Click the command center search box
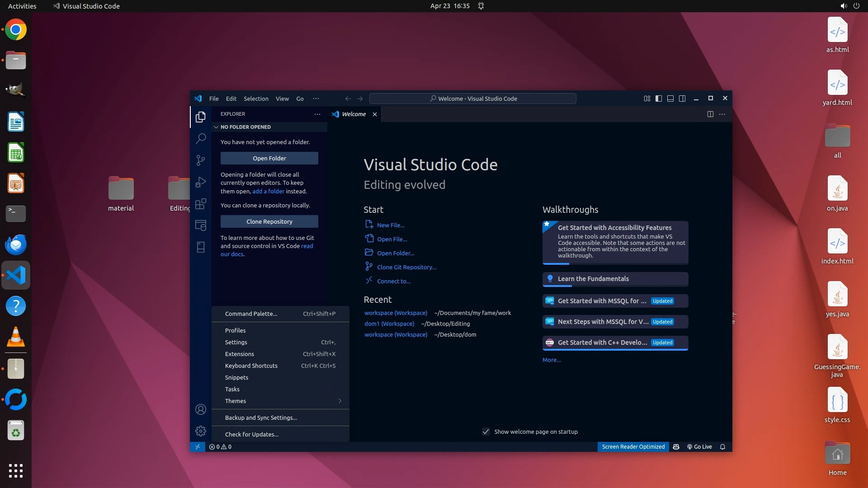868x488 pixels. click(x=473, y=99)
